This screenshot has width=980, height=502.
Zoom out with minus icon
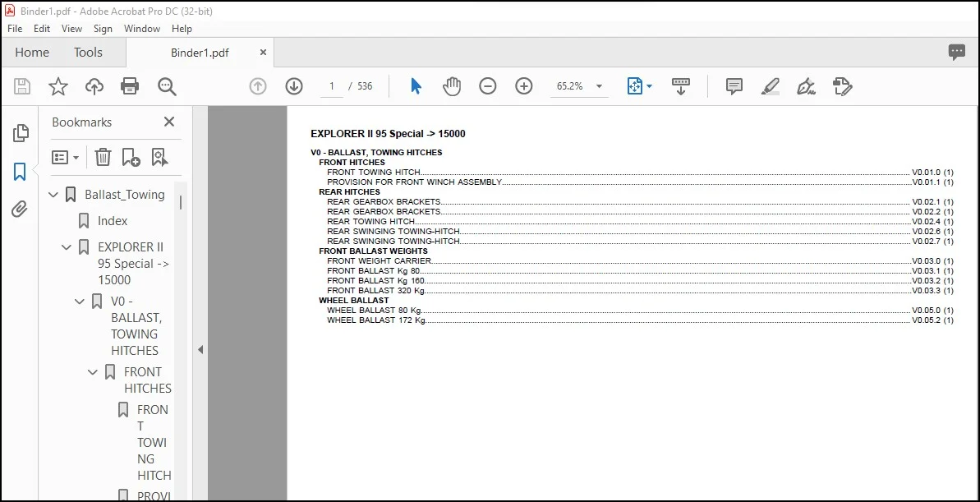[x=487, y=86]
